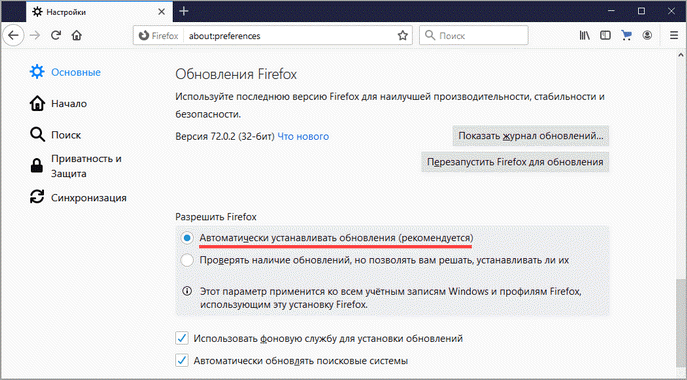The height and width of the screenshot is (380, 687).
Task: Open the hamburger application menu
Action: [674, 36]
